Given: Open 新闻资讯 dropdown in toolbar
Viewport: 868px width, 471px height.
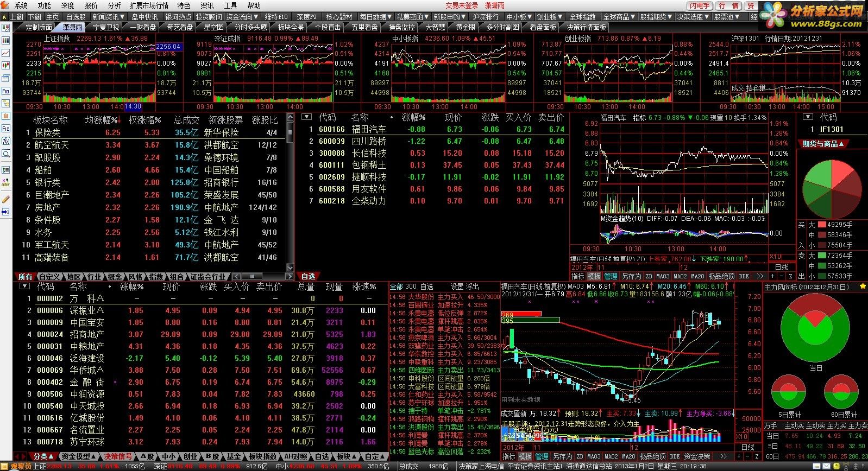Looking at the screenshot, I should click(108, 17).
